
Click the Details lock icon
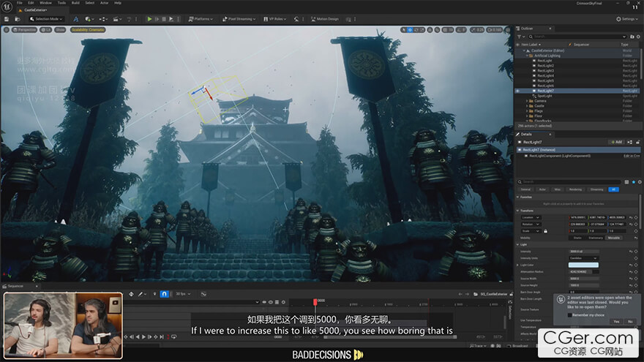(638, 142)
